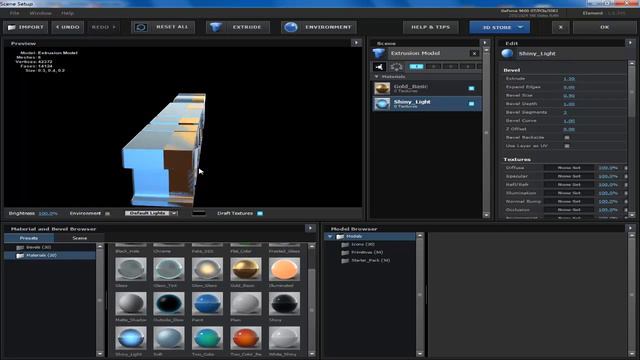Select the Gold_Basic material in Scene
640x360 pixels.
427,88
